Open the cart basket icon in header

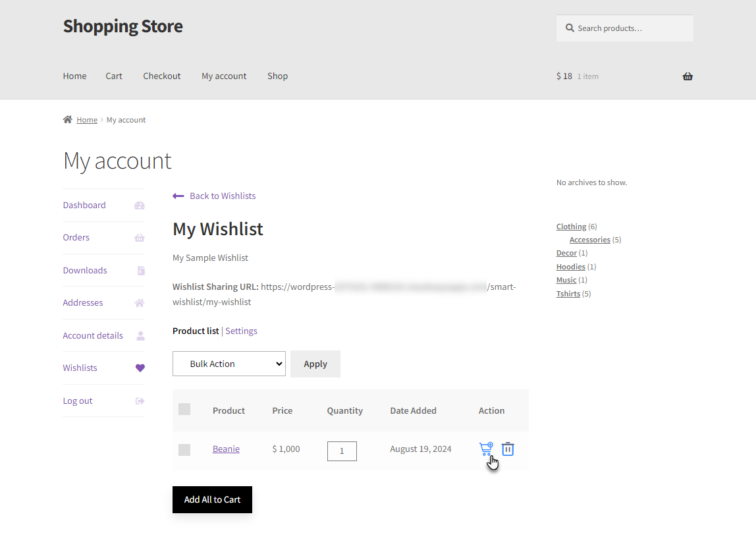pyautogui.click(x=688, y=76)
